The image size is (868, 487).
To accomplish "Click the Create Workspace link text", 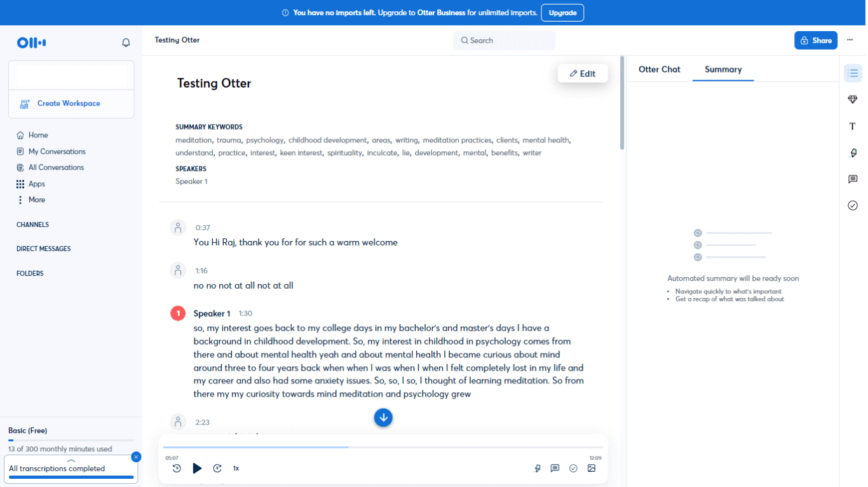I will click(x=69, y=103).
